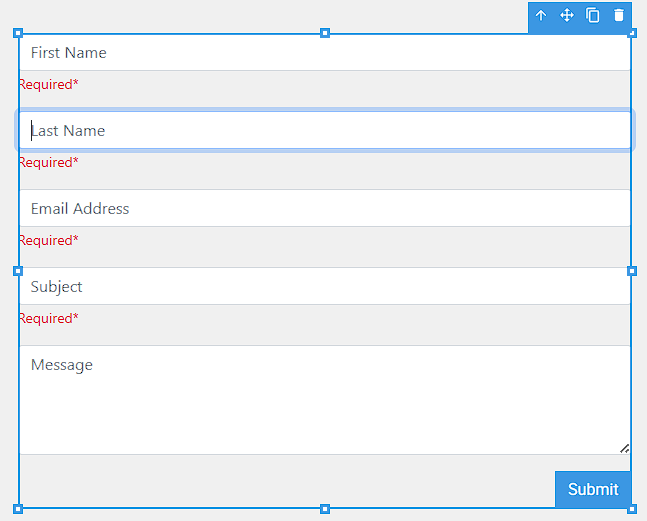Screen dimensions: 647x521
Task: Click the bottom-left resize handle
Action: 18,509
